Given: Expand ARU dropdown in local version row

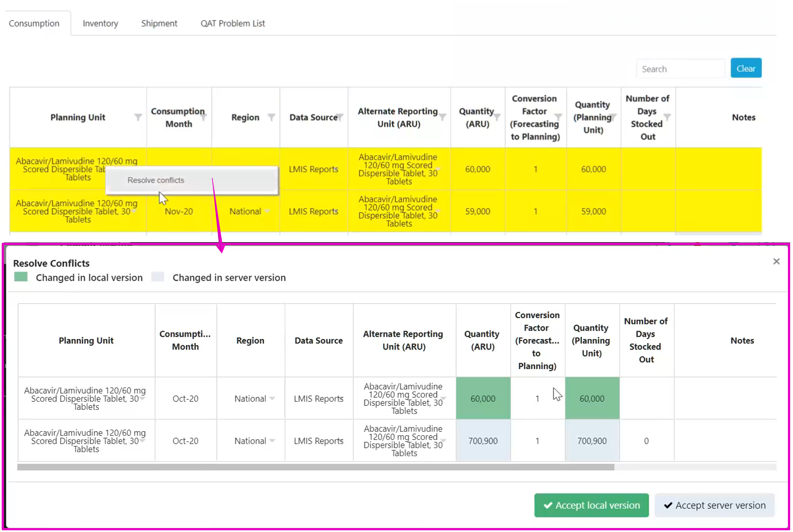Looking at the screenshot, I should click(444, 398).
